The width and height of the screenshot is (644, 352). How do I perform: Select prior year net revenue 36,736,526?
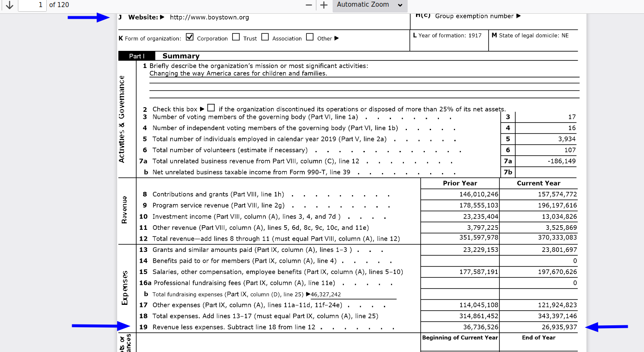pyautogui.click(x=481, y=327)
